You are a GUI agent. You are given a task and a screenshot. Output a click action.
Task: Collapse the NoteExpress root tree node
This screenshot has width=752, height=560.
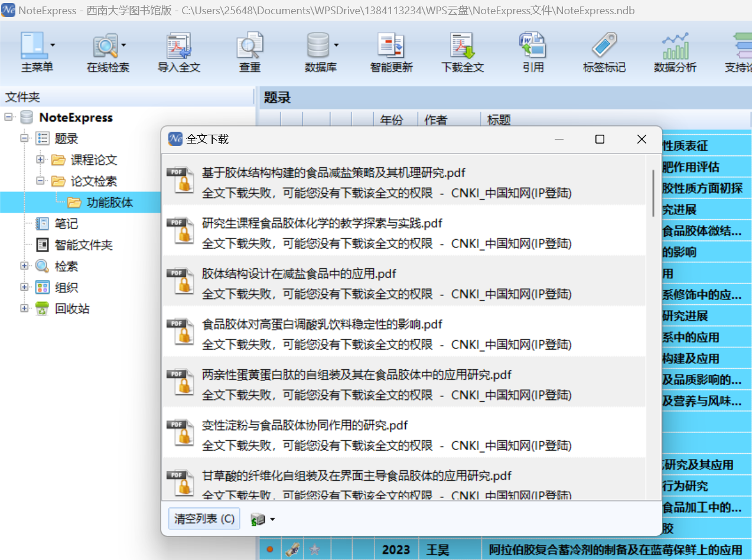8,117
